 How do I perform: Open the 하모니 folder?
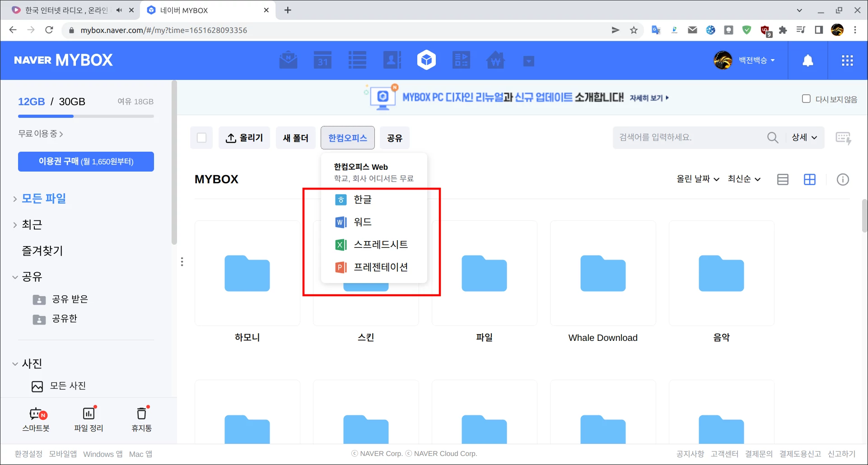pyautogui.click(x=247, y=273)
